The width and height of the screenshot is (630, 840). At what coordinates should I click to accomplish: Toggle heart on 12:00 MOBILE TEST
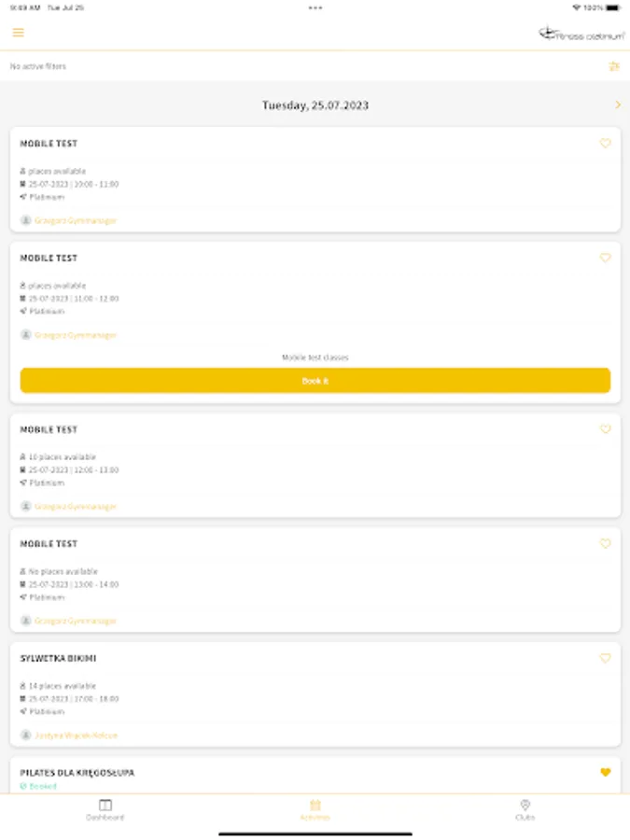[605, 429]
